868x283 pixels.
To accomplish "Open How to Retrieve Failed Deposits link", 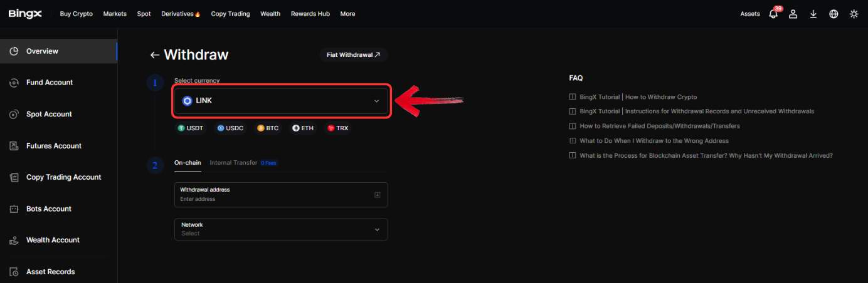I will click(x=660, y=126).
